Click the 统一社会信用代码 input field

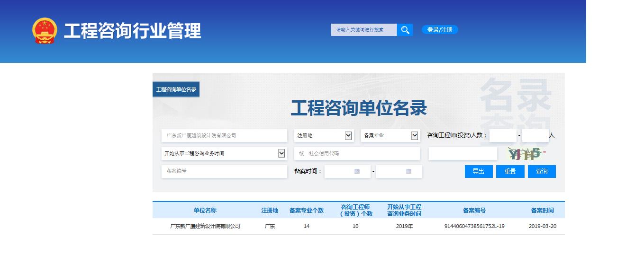point(357,153)
